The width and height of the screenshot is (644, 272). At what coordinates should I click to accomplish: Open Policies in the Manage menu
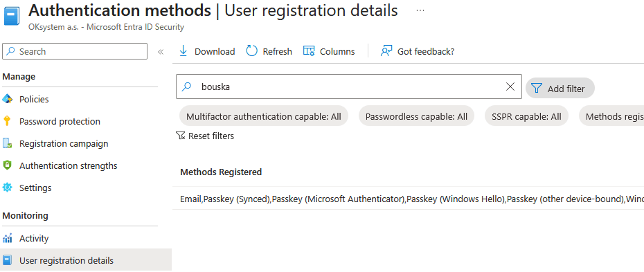coord(34,99)
